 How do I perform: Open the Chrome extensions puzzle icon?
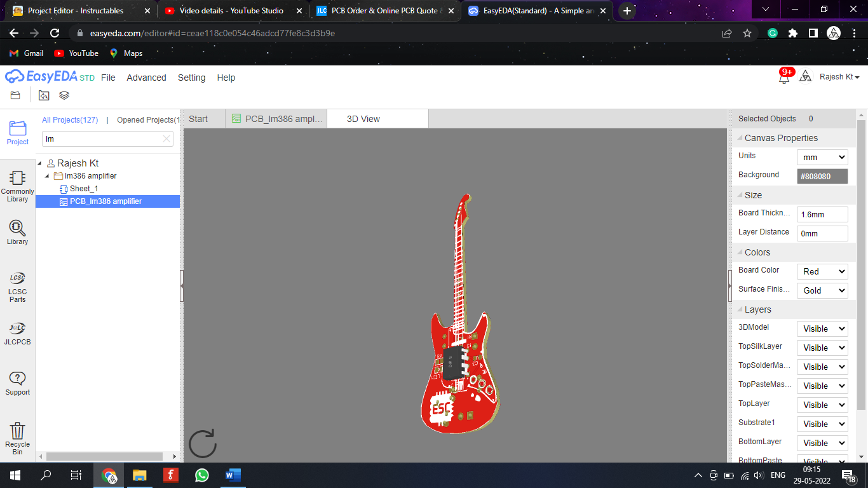pyautogui.click(x=793, y=33)
